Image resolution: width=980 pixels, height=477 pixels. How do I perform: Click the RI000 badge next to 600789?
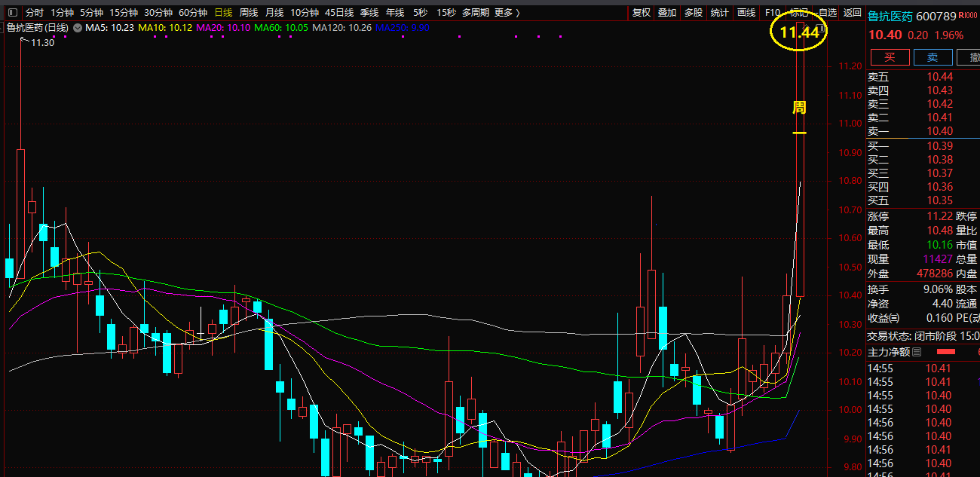969,16
